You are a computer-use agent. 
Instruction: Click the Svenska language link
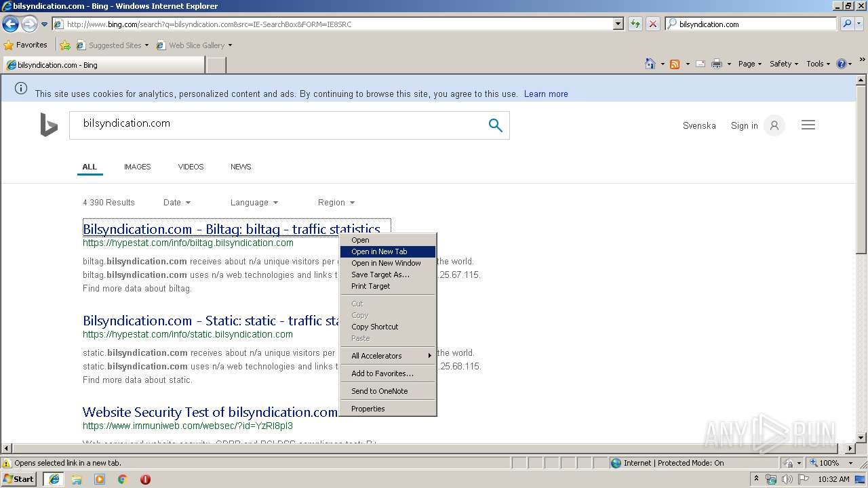[x=699, y=126]
